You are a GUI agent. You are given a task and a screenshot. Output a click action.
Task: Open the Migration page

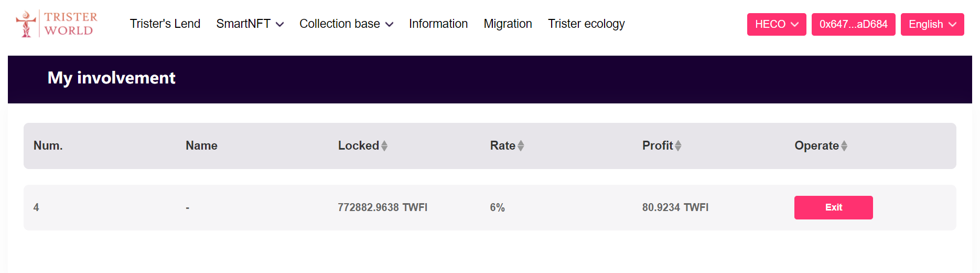coord(508,24)
